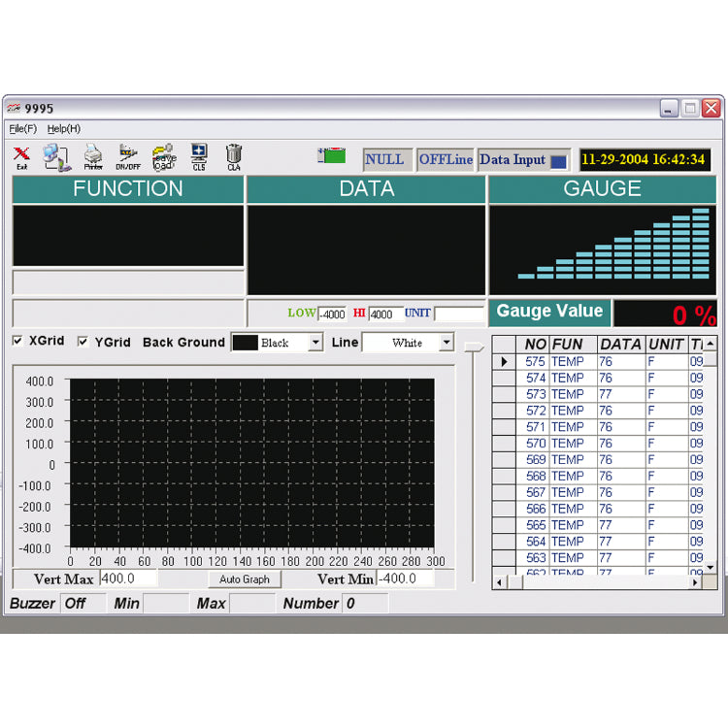Screen dimensions: 728x728
Task: Click the CLA trash can icon
Action: [234, 155]
